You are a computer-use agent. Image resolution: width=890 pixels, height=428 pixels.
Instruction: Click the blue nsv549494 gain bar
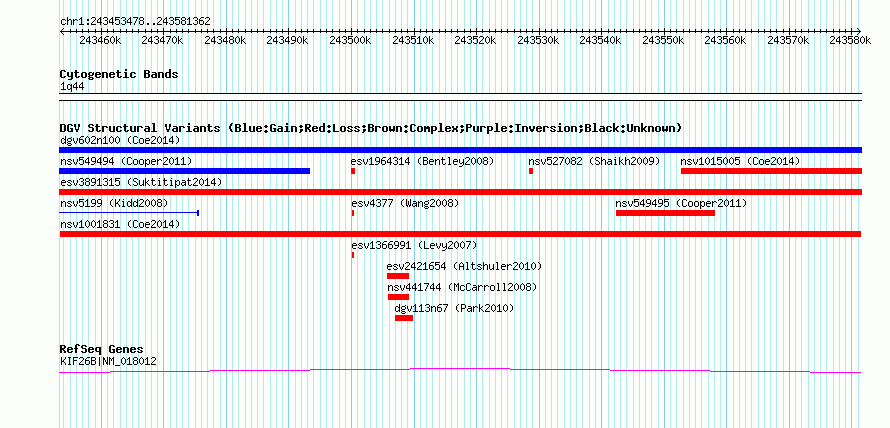(185, 171)
